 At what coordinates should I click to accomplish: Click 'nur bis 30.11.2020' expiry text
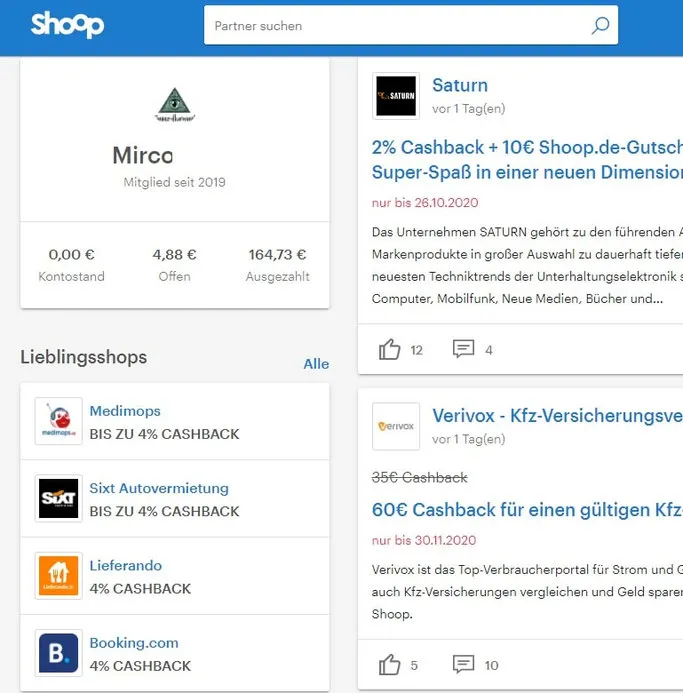tap(424, 540)
